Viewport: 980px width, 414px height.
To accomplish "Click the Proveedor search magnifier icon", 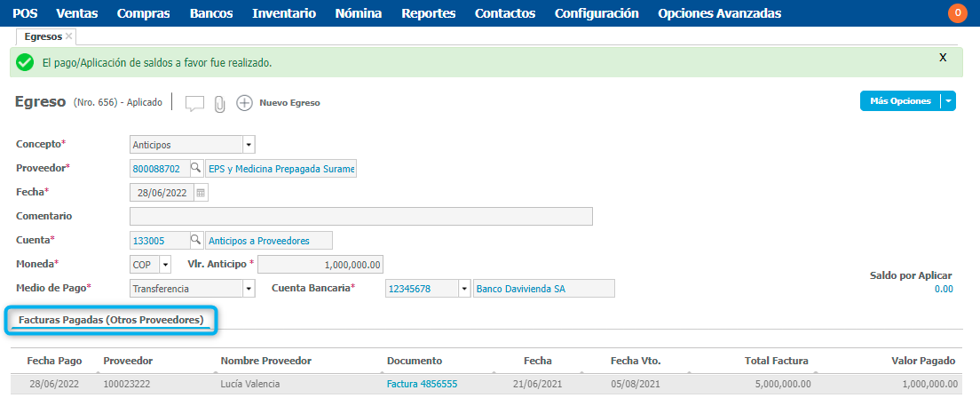I will pos(195,169).
